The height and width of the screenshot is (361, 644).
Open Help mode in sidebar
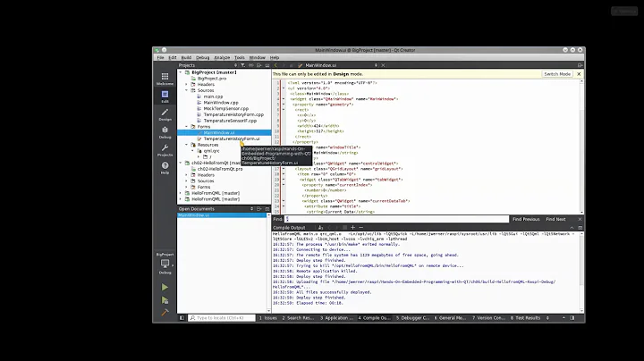click(x=165, y=168)
